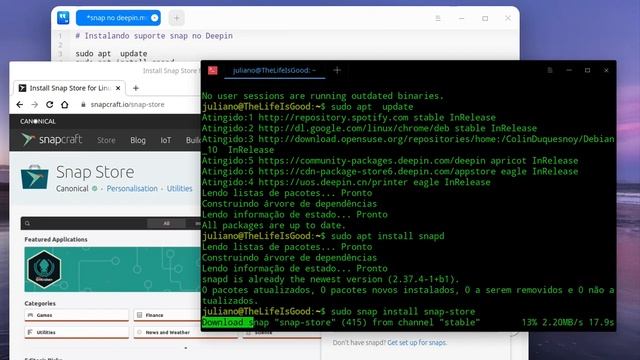Select the snap no deepin tab
This screenshot has height=360, width=640.
pos(118,18)
